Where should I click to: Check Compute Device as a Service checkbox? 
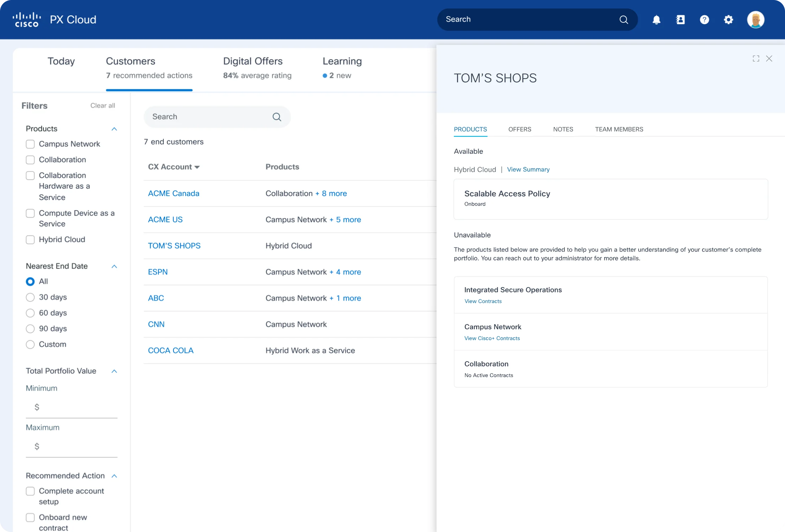click(30, 213)
